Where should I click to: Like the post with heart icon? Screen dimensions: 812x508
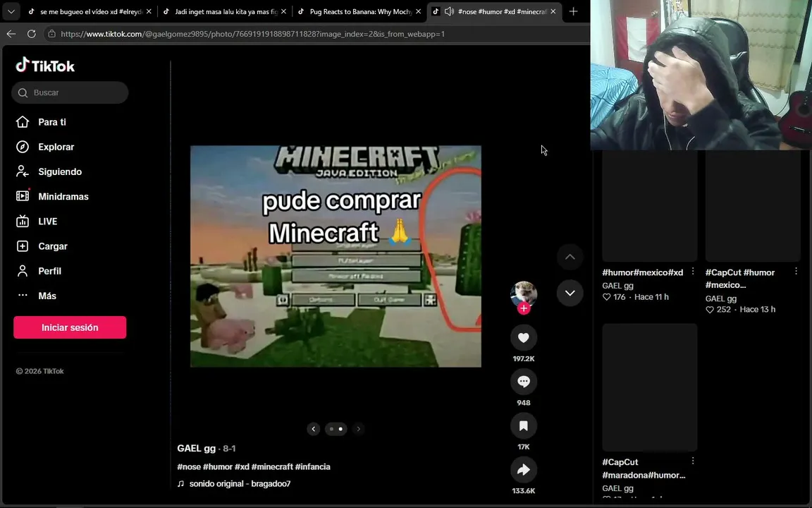tap(524, 337)
